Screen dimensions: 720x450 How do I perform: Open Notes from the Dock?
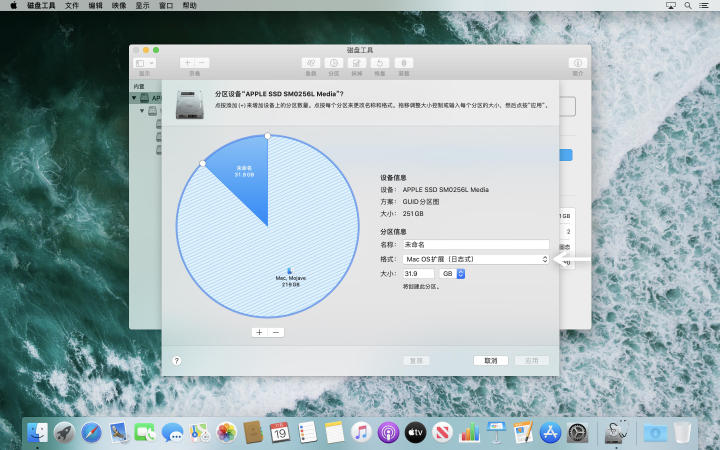334,433
